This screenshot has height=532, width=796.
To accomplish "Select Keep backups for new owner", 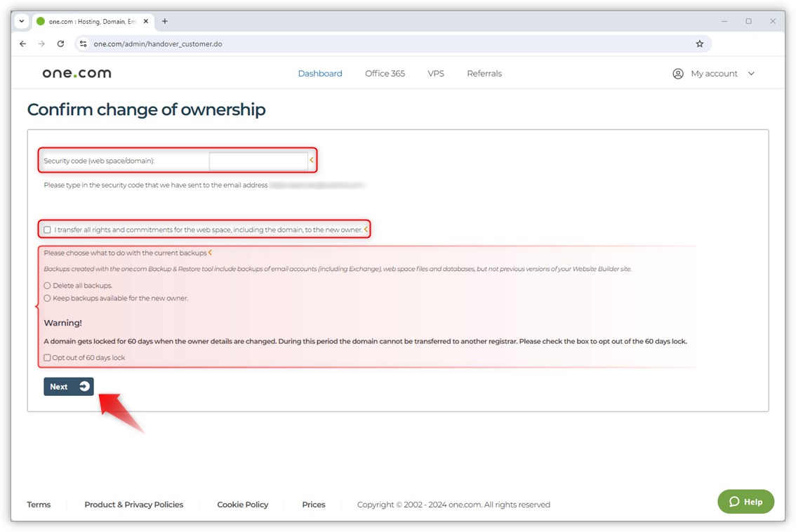I will pos(48,298).
